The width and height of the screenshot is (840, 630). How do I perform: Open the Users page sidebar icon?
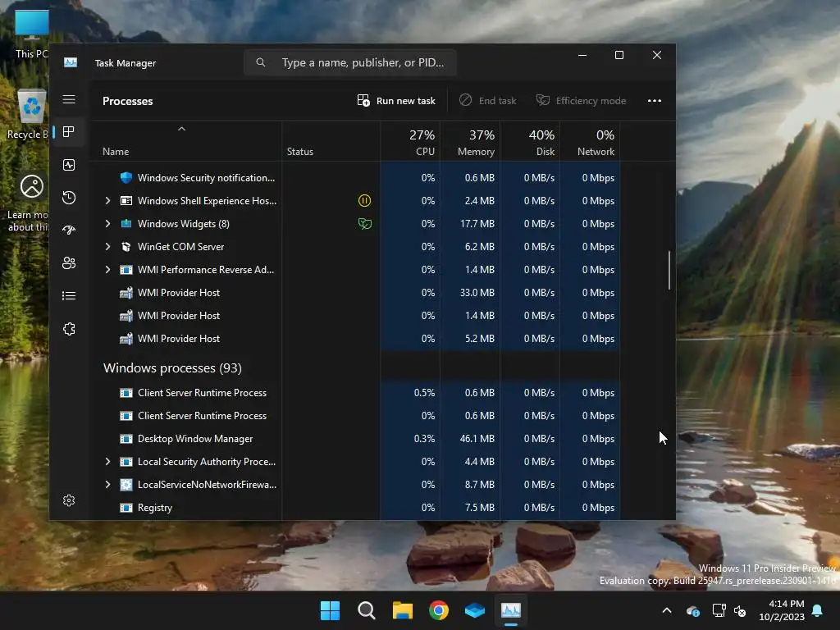pyautogui.click(x=69, y=263)
